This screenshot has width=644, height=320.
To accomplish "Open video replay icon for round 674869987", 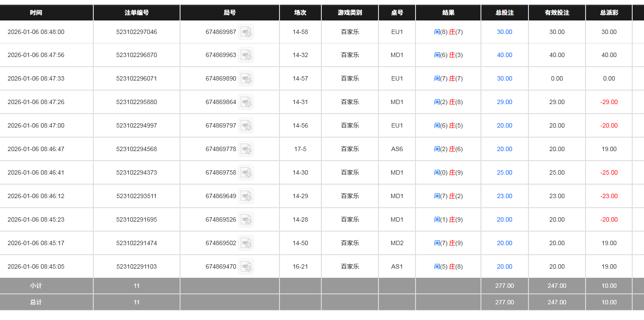I will click(246, 32).
